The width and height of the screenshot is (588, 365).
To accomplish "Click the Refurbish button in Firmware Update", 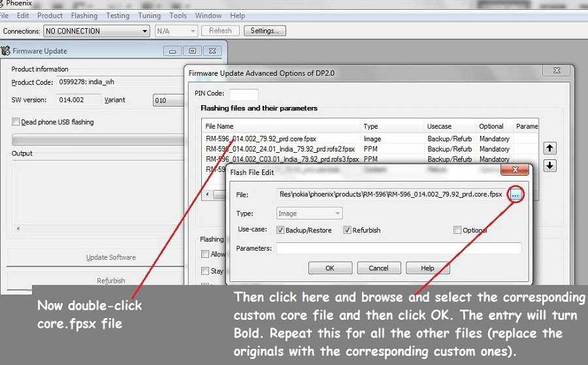I will 96,279.
